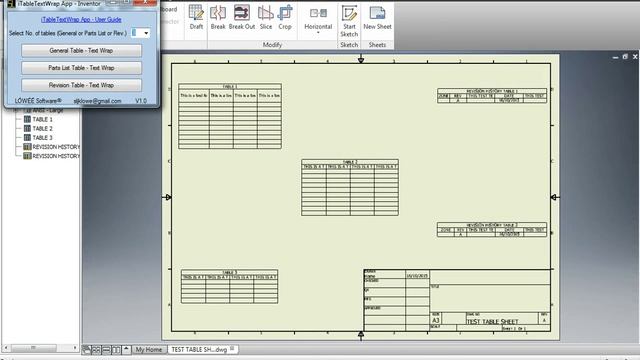Click the browser scrollbar right arrow
This screenshot has width=640, height=360.
point(75,348)
